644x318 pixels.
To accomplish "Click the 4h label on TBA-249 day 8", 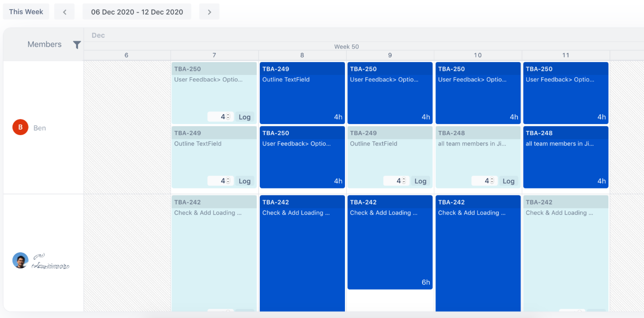I will click(x=338, y=117).
